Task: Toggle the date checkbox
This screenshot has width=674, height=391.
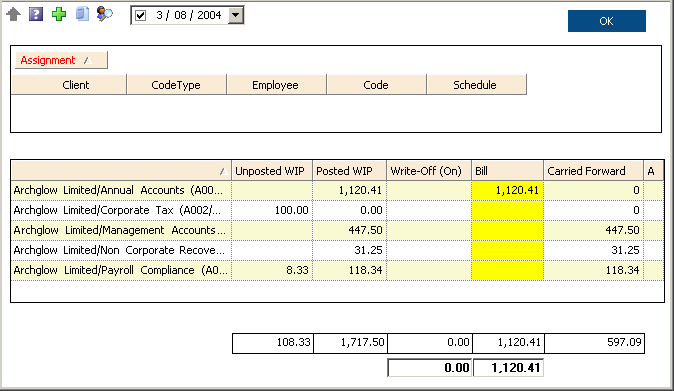Action: (x=141, y=15)
